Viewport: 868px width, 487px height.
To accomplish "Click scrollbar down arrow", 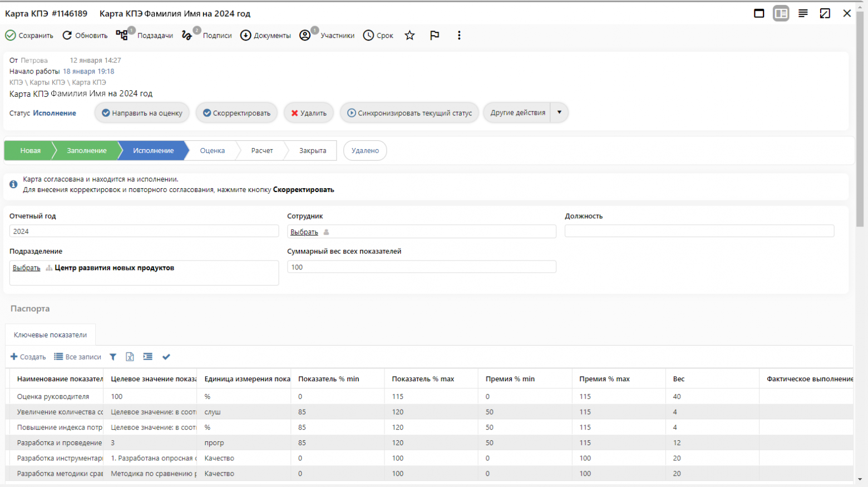I will [860, 479].
